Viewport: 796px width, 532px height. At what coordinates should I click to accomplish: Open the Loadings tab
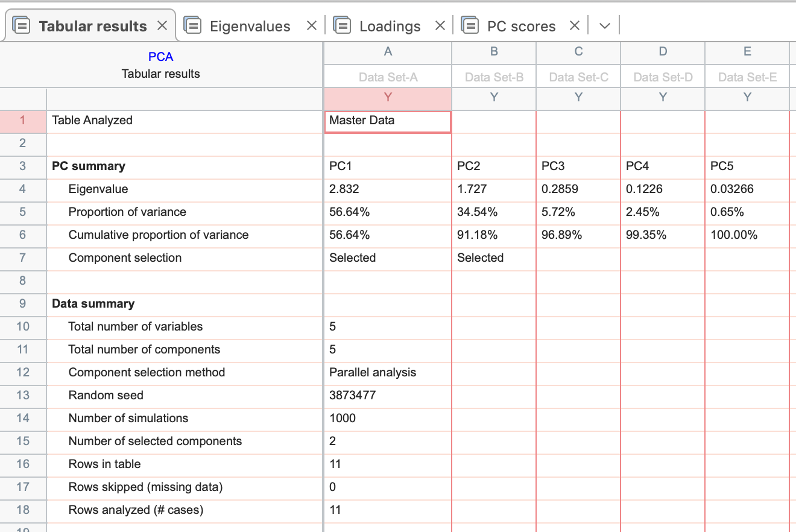[x=390, y=27]
